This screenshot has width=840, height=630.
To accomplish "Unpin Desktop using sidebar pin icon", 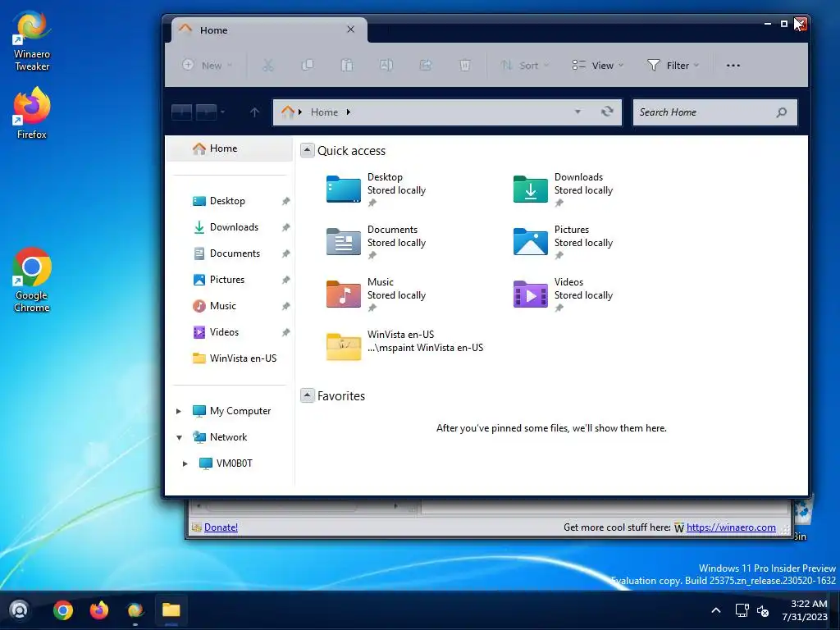I will coord(286,201).
